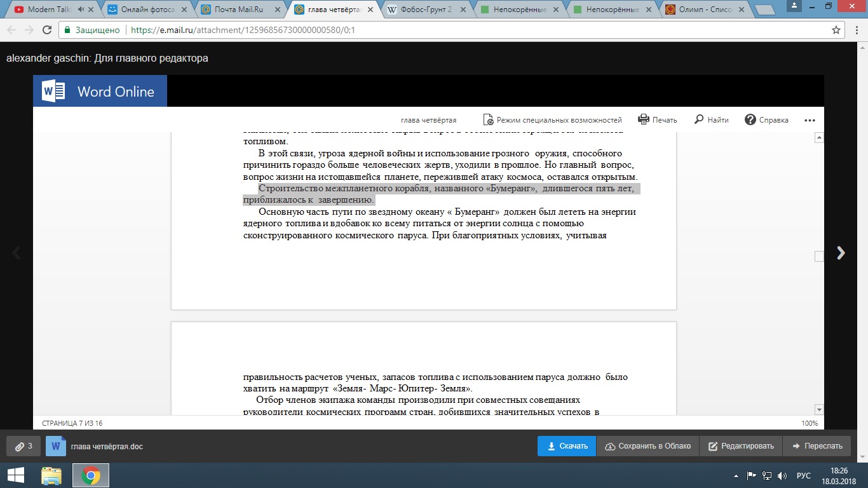Reload the page
Viewport: 868px width, 488px height.
[x=47, y=30]
